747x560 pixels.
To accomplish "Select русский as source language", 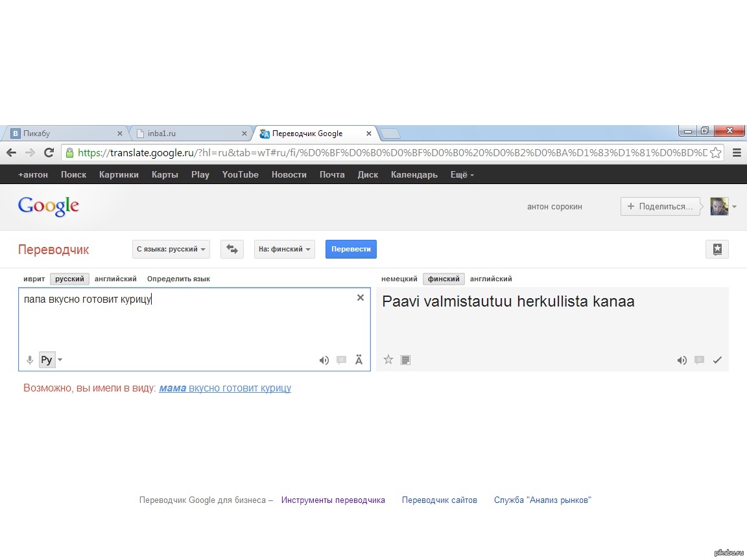I will [x=69, y=279].
